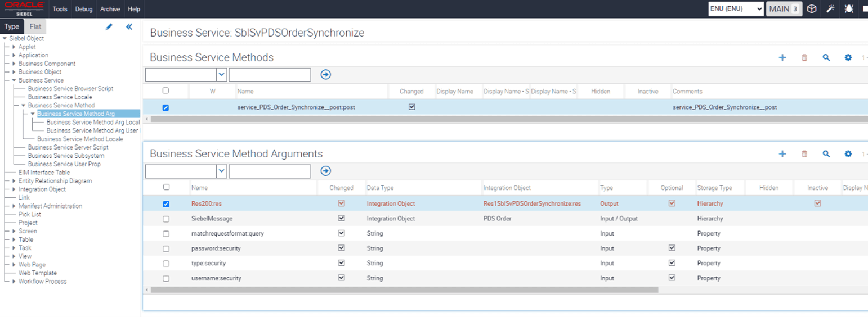Switch to the Flat tab
Screen dimensions: 868x317
[35, 26]
